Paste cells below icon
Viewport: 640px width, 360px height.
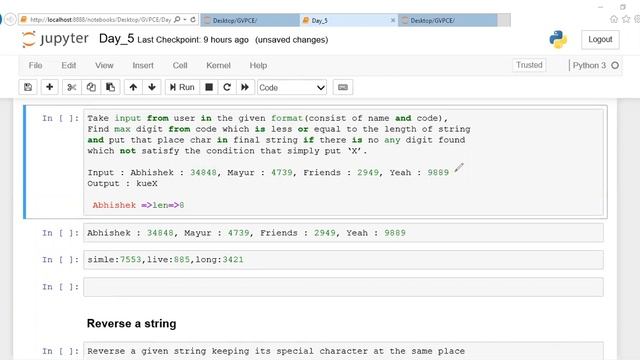(x=110, y=87)
